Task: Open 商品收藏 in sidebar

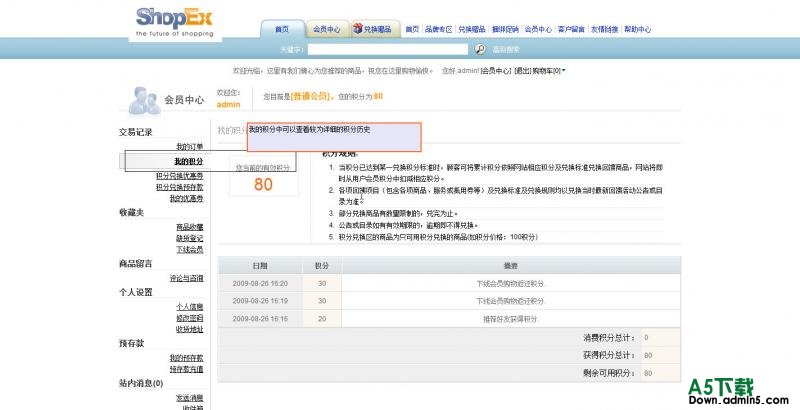Action: pos(189,227)
